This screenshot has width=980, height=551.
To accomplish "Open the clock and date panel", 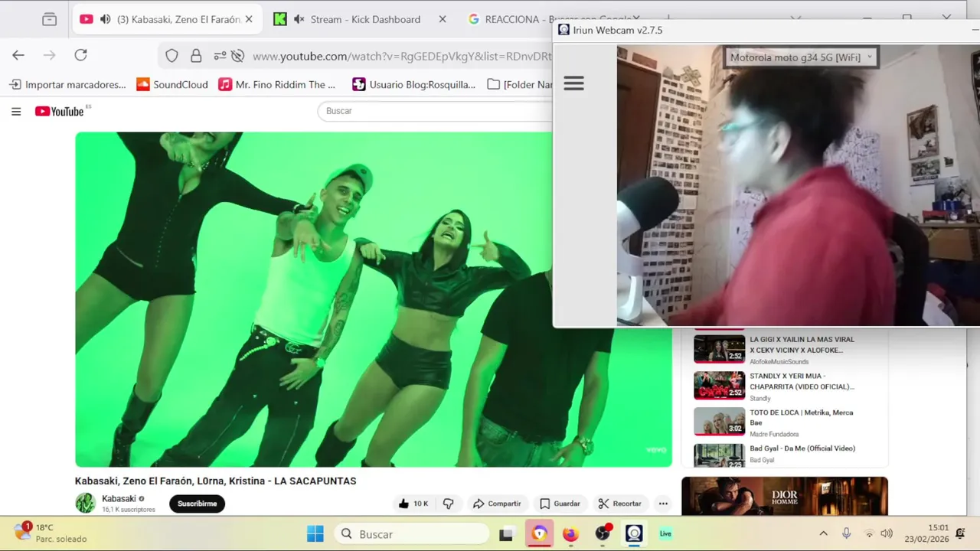I will (x=928, y=533).
